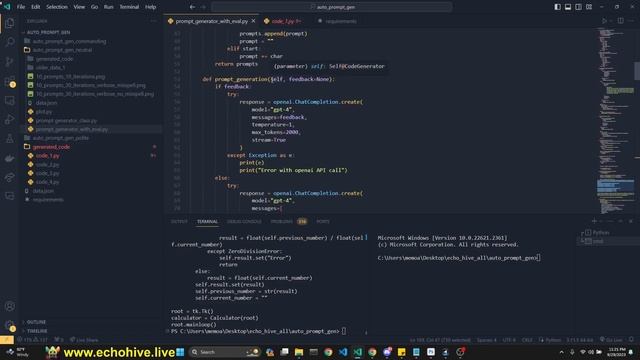Customize layout icon in title bar
The height and width of the screenshot is (360, 640).
589,7
